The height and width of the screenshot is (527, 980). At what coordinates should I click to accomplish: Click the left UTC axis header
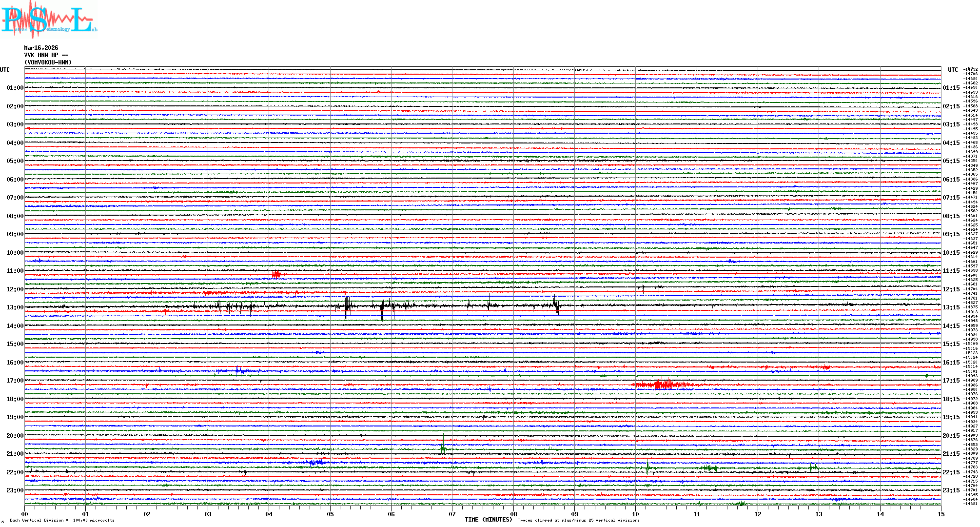(x=5, y=70)
